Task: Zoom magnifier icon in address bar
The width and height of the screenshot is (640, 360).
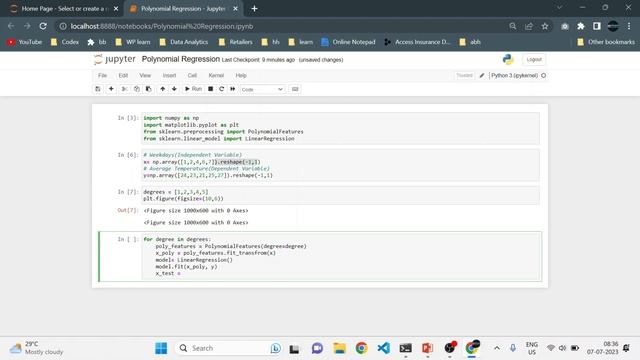Action: coord(513,26)
